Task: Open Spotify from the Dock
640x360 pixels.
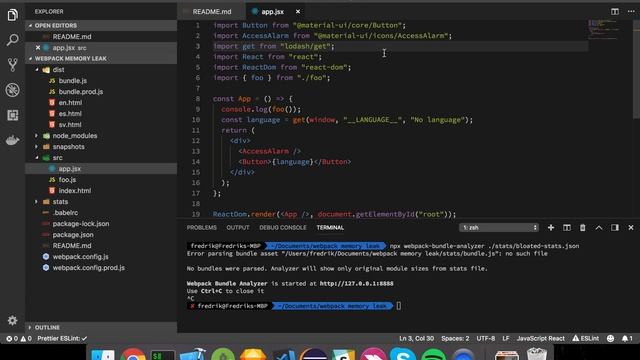Action: (x=433, y=354)
